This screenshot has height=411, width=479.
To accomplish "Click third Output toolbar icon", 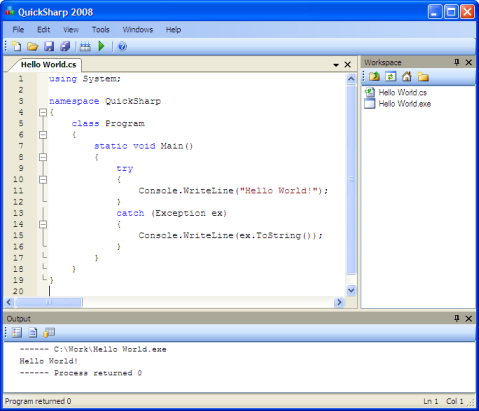I will (x=49, y=332).
